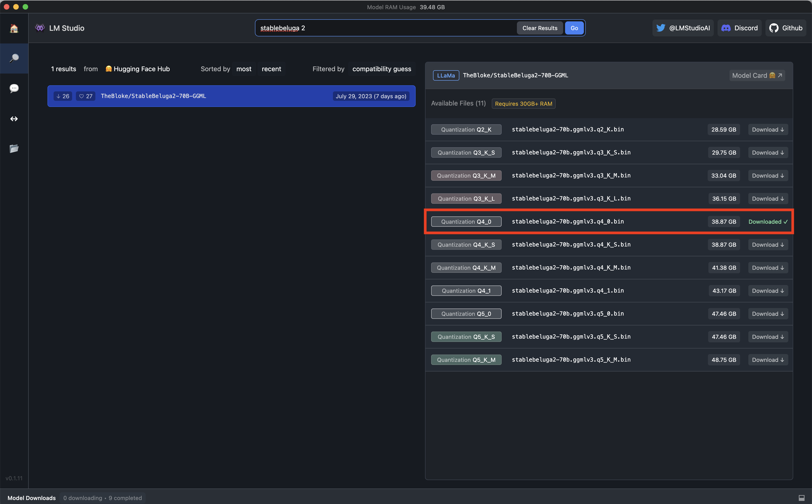Expand the downloads panel toggle icon
Image resolution: width=812 pixels, height=504 pixels.
click(x=802, y=498)
